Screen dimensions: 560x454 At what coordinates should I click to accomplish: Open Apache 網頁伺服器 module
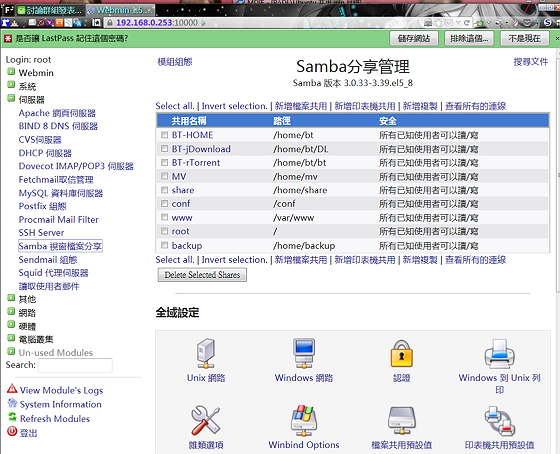pyautogui.click(x=57, y=113)
